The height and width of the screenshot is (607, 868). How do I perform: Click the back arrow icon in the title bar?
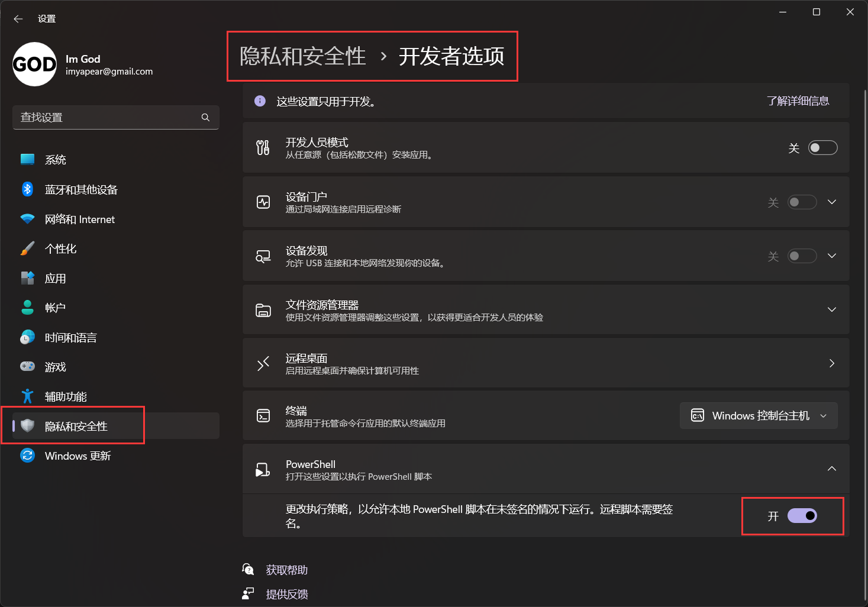click(18, 19)
